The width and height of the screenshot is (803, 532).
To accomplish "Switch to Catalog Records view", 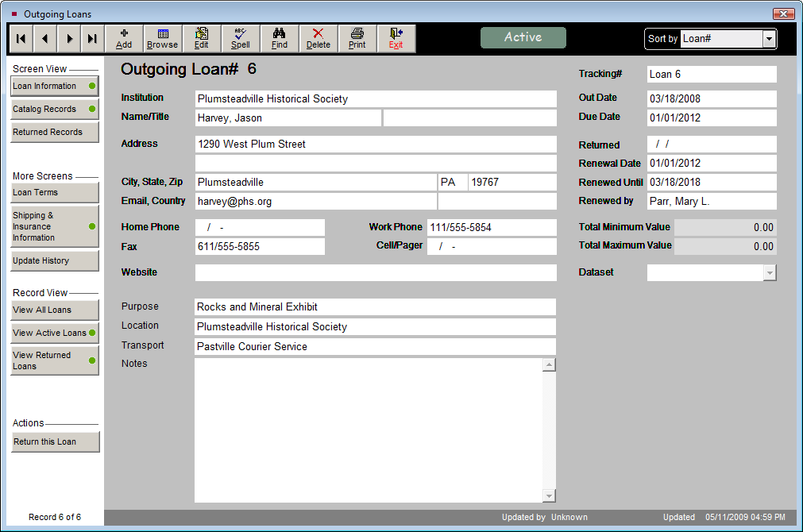I will click(x=54, y=109).
